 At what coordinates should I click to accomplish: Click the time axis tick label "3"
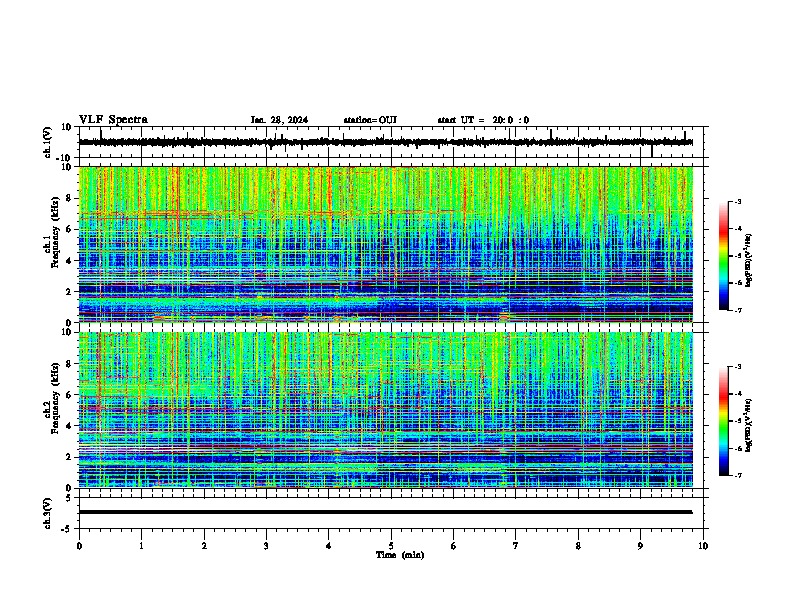coord(266,546)
